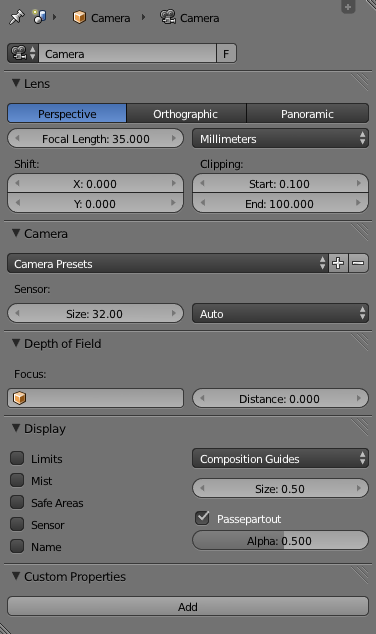Enable the Safe Areas checkbox
Image resolution: width=376 pixels, height=634 pixels.
tap(17, 502)
